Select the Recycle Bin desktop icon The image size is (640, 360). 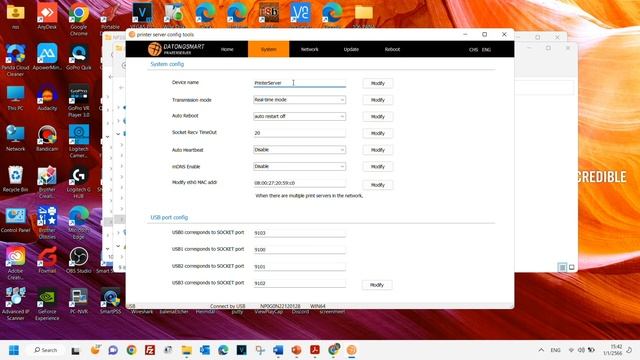pyautogui.click(x=16, y=179)
